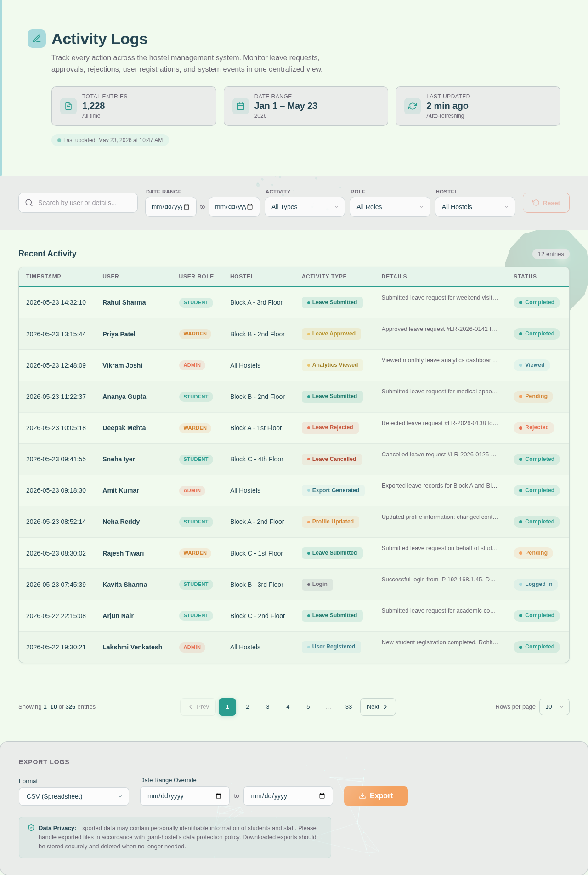Click Pending status in Ananya Gupta row
This screenshot has height=875, width=588.
[533, 396]
